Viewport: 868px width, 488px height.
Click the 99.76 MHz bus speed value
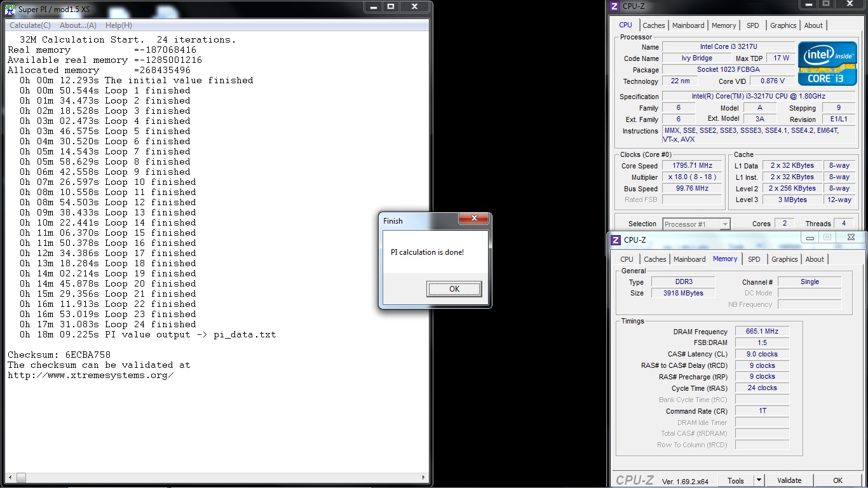pos(692,188)
